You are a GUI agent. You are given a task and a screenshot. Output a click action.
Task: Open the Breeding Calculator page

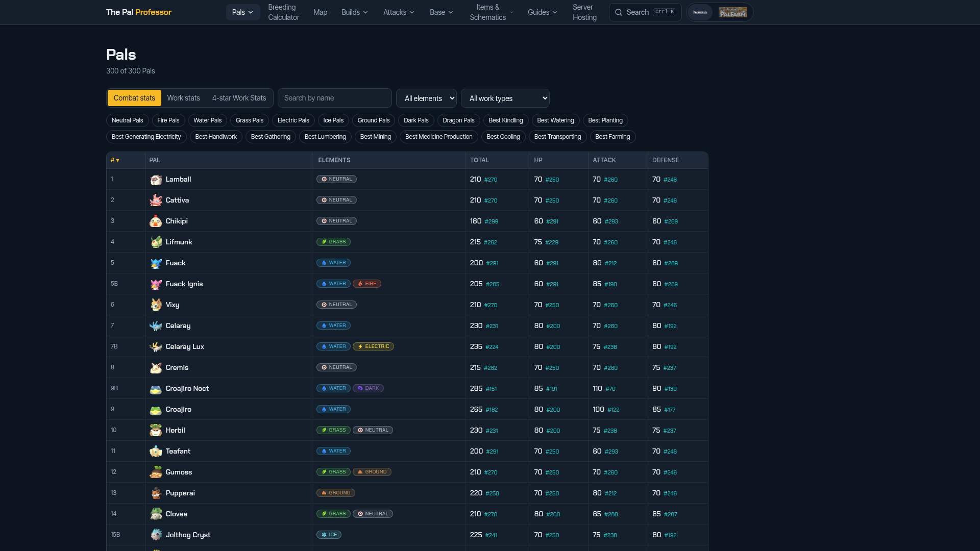click(x=284, y=12)
